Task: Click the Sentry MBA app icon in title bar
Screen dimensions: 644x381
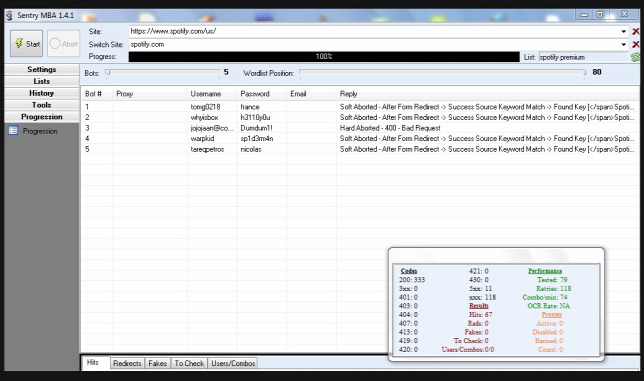Action: (9, 16)
